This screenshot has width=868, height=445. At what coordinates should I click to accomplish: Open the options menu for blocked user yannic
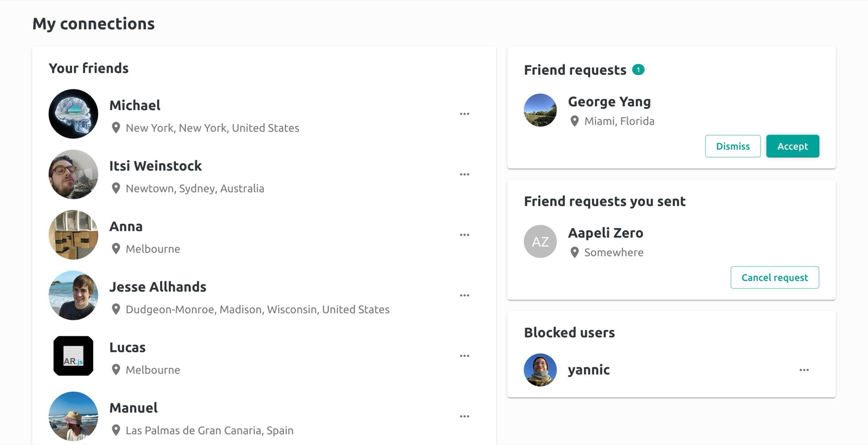pos(804,370)
